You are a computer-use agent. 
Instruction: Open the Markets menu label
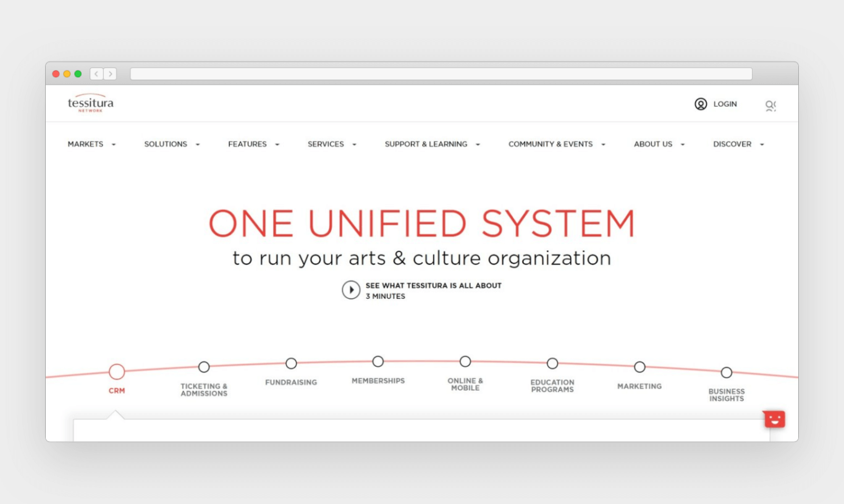(85, 144)
